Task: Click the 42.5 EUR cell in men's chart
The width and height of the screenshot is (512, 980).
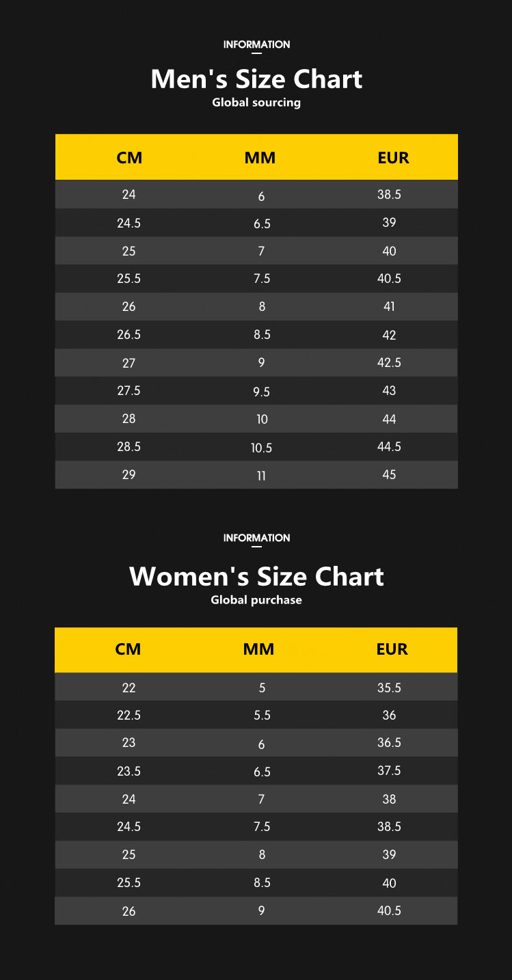Action: (389, 363)
